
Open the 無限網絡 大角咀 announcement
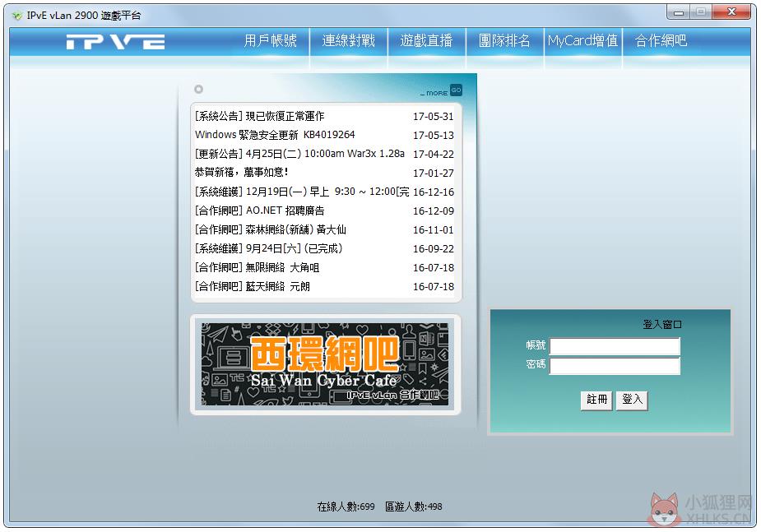pyautogui.click(x=257, y=267)
